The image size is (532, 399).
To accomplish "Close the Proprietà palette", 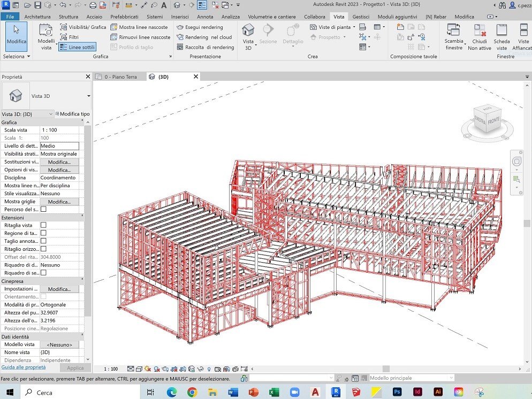I will 88,76.
